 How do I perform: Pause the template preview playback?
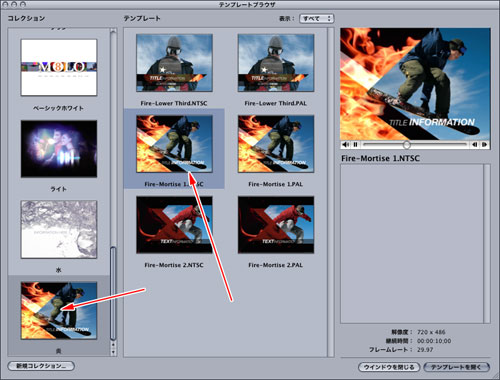click(356, 145)
